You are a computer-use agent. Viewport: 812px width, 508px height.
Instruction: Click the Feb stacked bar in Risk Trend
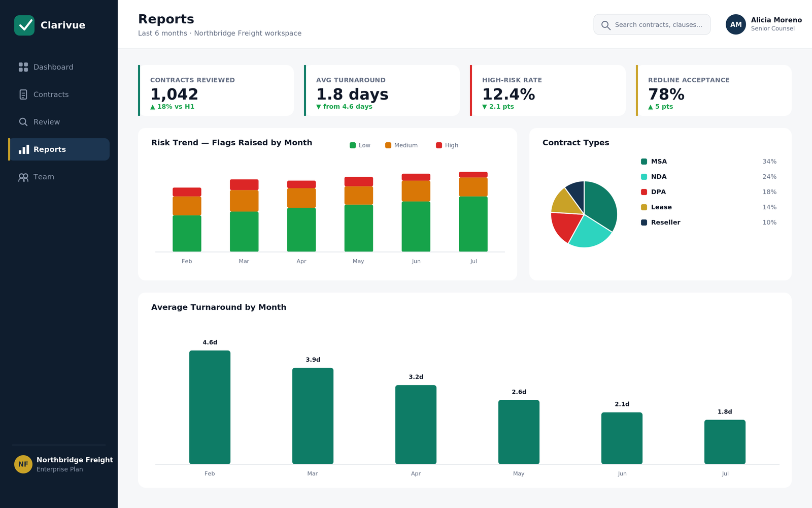(187, 219)
